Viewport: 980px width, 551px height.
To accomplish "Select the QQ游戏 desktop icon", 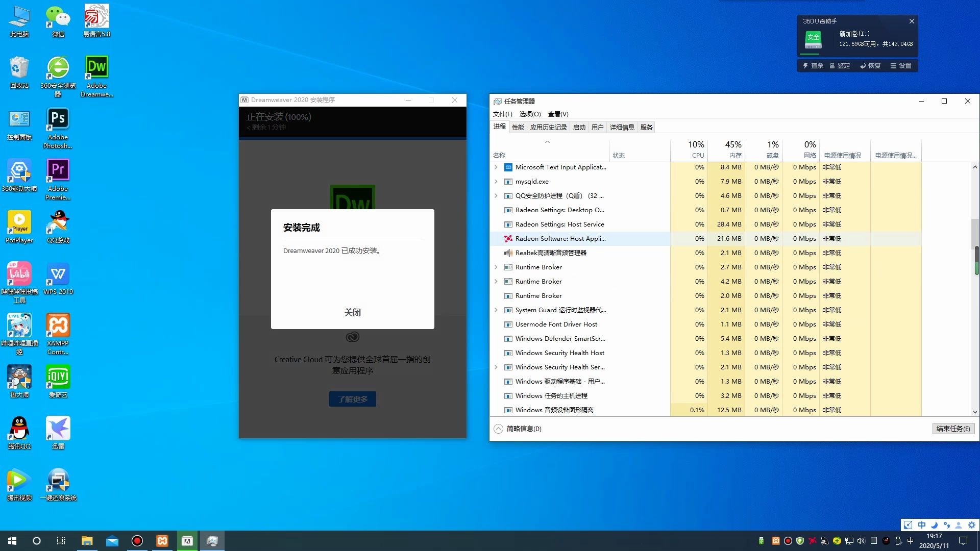I will click(x=58, y=228).
